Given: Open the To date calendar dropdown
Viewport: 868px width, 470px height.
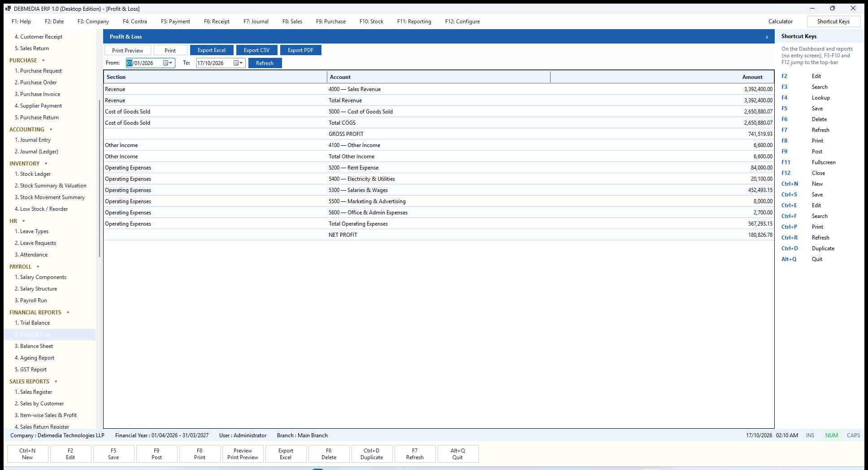Looking at the screenshot, I should (238, 63).
